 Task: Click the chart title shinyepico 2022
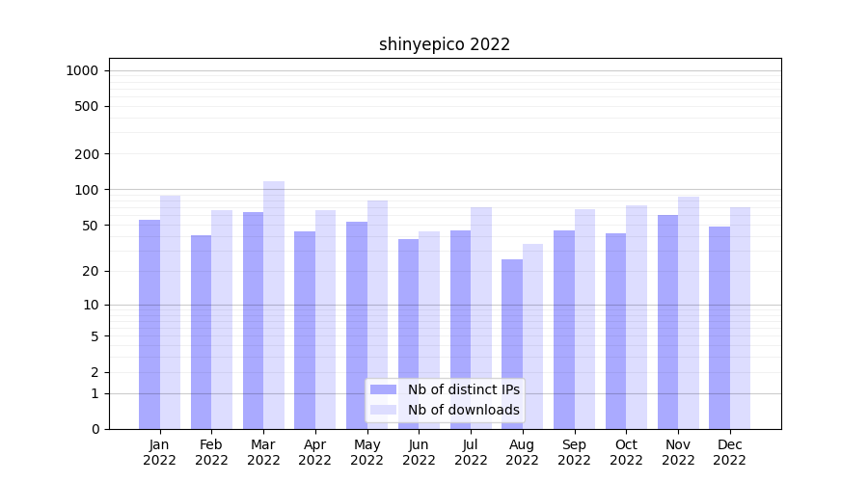444,44
